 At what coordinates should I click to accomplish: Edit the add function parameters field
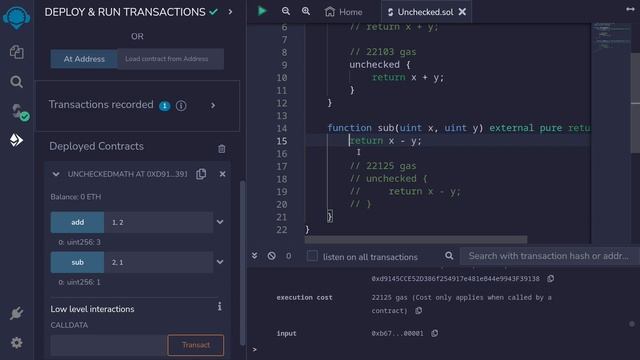[x=158, y=222]
